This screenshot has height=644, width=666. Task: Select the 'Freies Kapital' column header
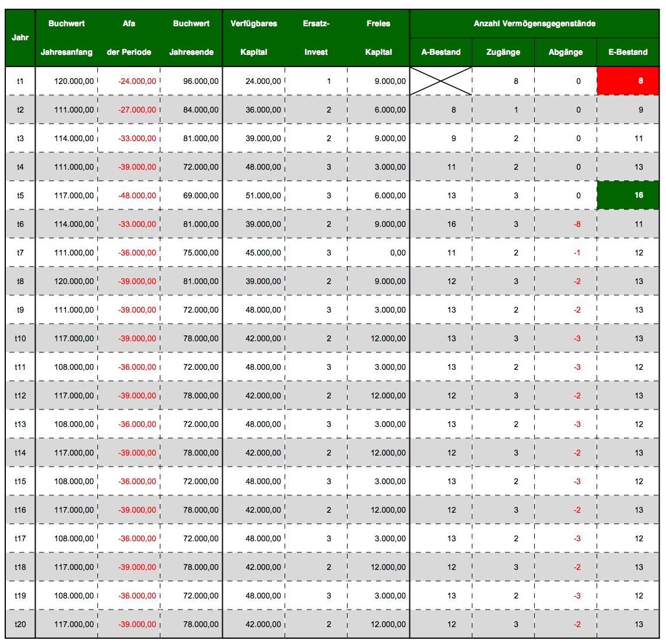(378, 38)
